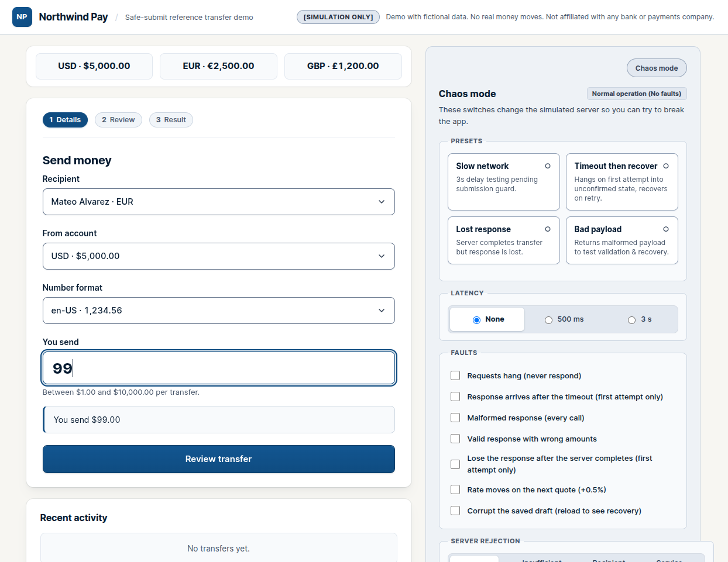Select the GBP £1,200.00 balance card
The width and height of the screenshot is (728, 562).
click(343, 66)
